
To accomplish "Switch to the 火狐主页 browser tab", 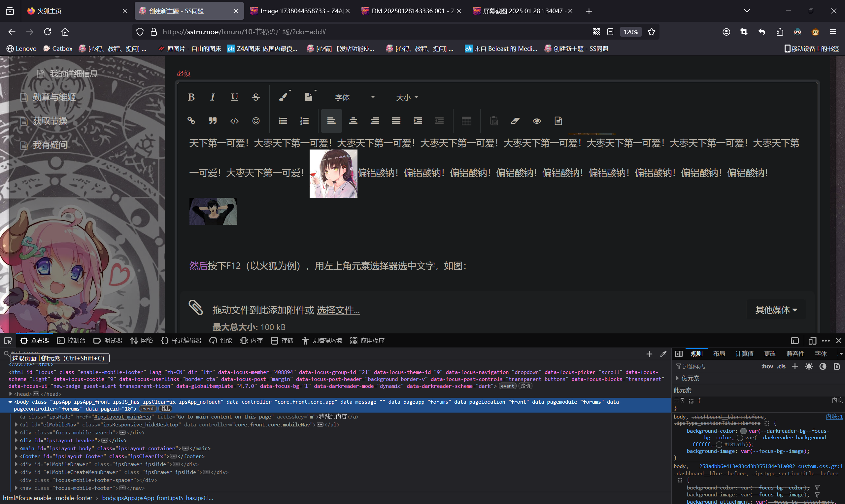I will [x=78, y=11].
